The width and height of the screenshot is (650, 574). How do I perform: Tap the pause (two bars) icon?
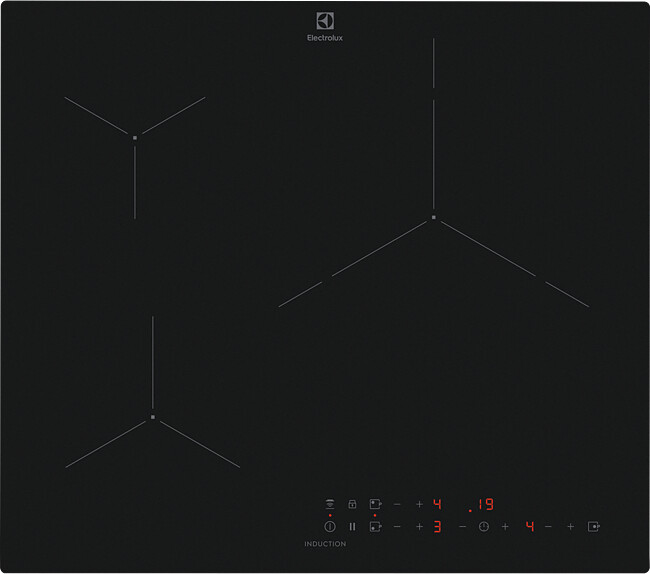coord(352,526)
